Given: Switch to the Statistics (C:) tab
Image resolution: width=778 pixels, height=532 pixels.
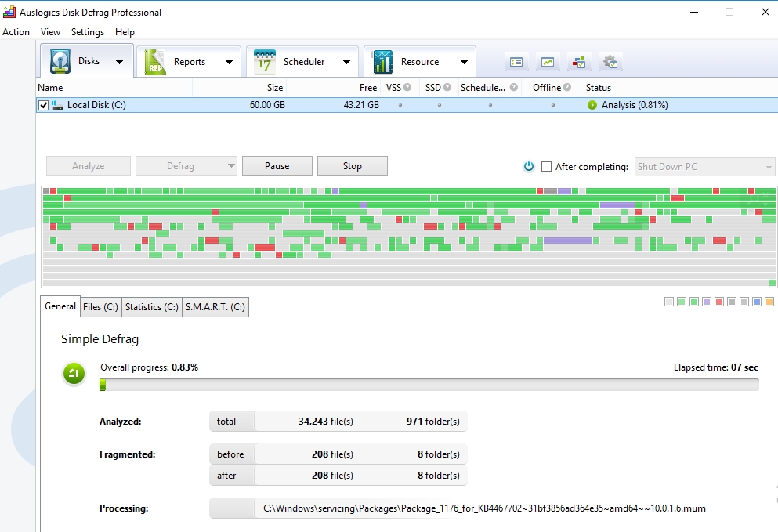Looking at the screenshot, I should pyautogui.click(x=151, y=307).
